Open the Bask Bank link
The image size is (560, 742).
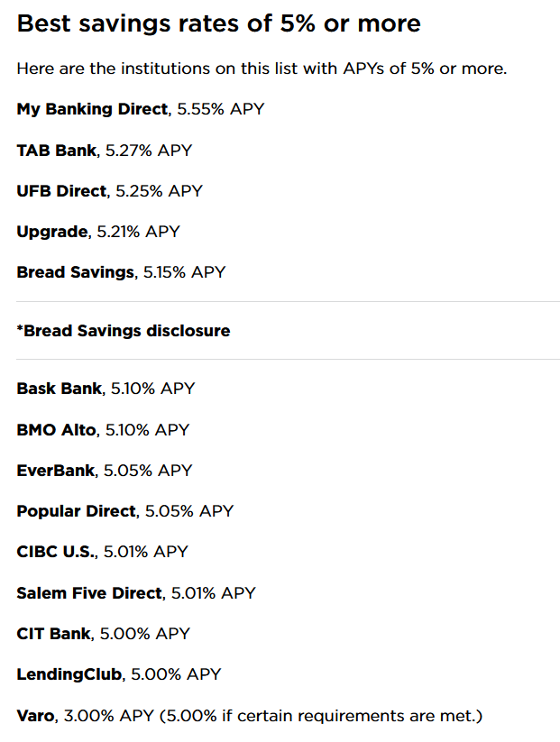coord(60,389)
